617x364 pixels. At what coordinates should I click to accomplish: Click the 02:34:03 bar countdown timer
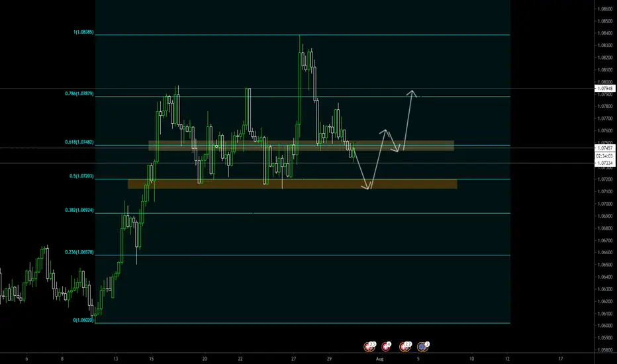click(605, 156)
